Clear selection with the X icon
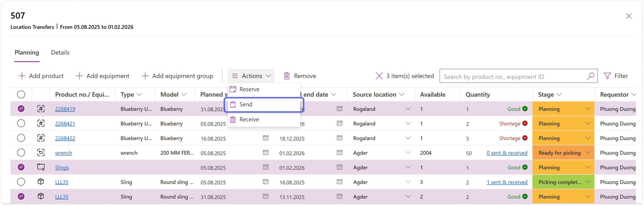Screen dimensions: 644x206 coord(379,76)
